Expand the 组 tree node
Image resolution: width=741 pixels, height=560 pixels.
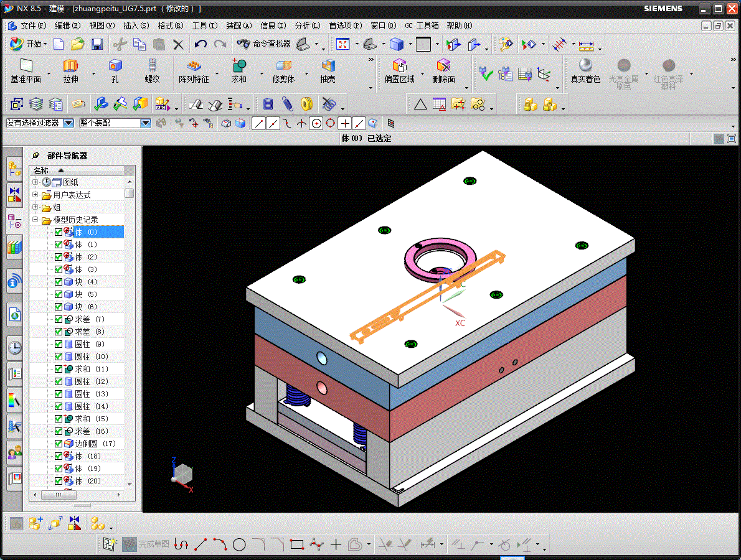[x=35, y=207]
